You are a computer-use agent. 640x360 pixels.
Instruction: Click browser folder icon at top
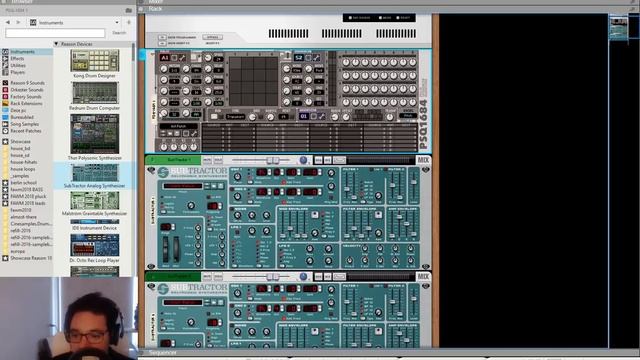pos(129,10)
